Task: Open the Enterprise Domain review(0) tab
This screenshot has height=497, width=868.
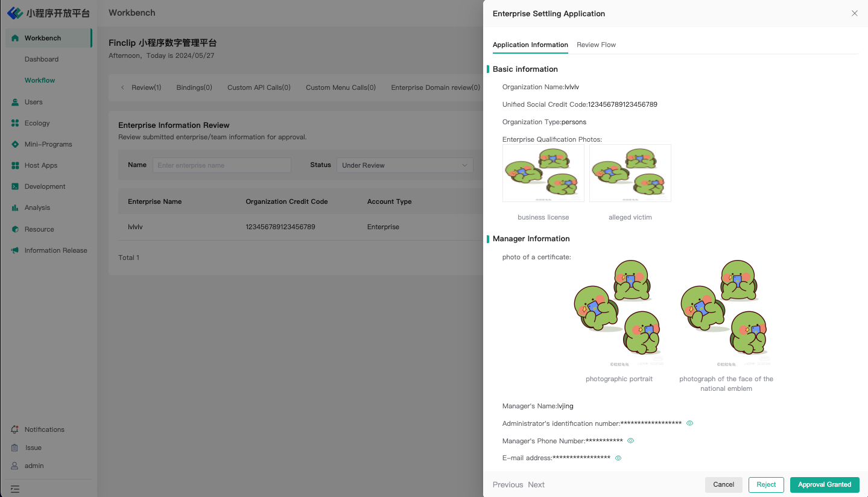Action: [x=436, y=87]
